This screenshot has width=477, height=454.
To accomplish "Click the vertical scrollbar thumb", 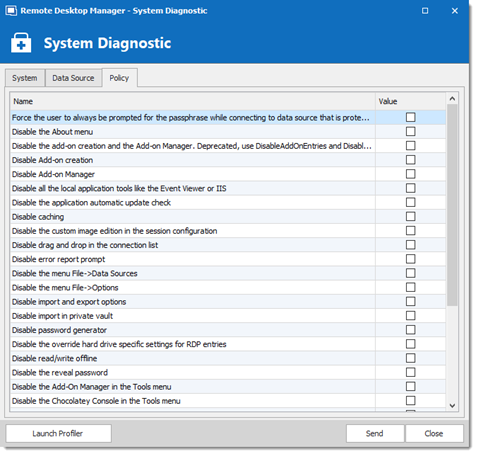I will (452, 205).
